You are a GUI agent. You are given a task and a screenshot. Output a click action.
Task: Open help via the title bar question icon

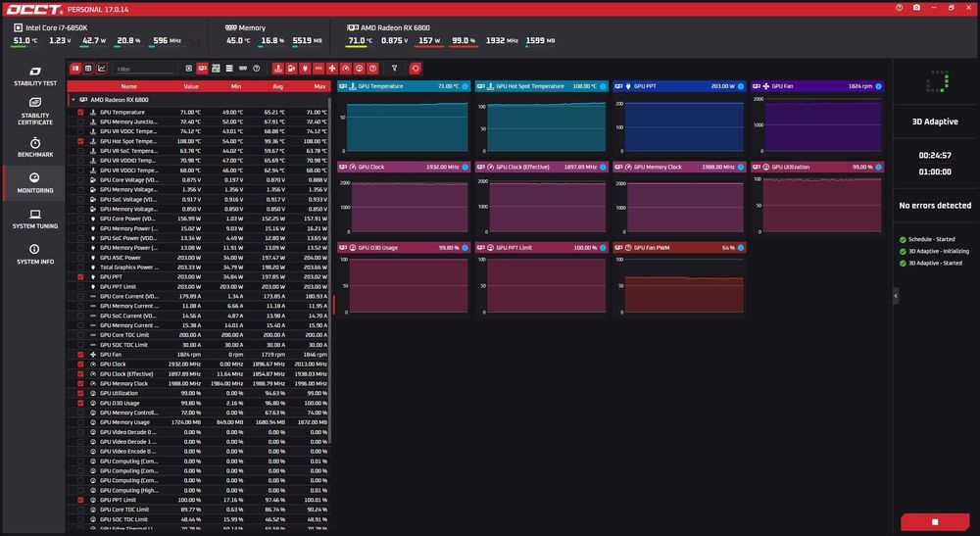(899, 8)
